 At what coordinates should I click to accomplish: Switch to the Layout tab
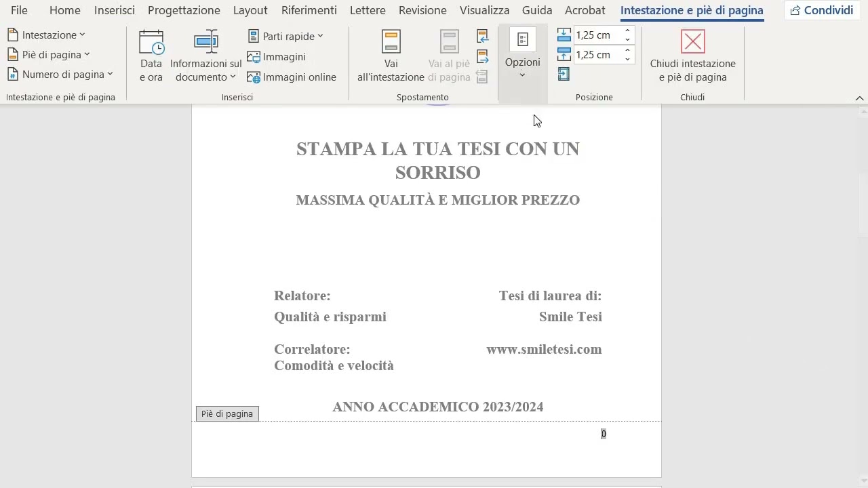[x=250, y=10]
